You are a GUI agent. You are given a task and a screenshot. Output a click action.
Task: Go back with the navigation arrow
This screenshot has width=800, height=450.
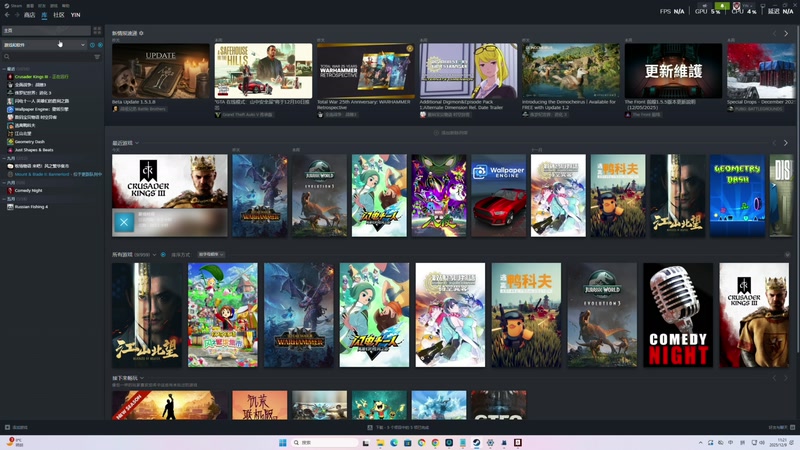click(x=7, y=15)
